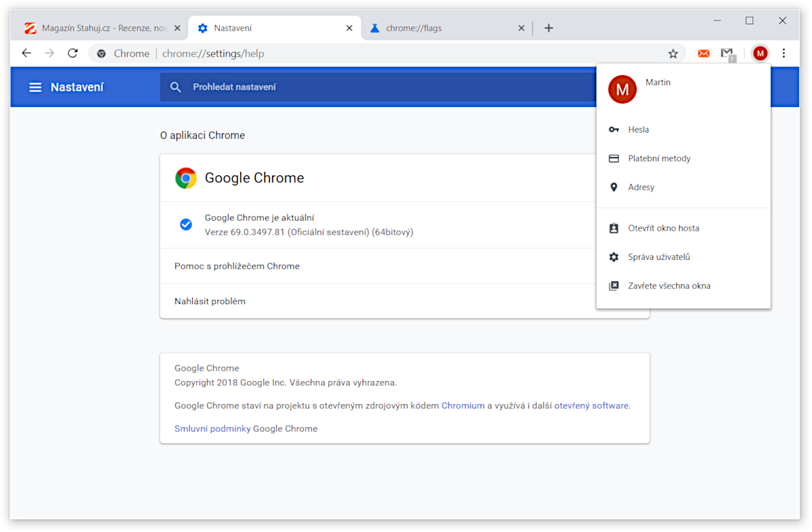Open Smluvní podmínky link
This screenshot has height=532, width=812.
click(212, 428)
